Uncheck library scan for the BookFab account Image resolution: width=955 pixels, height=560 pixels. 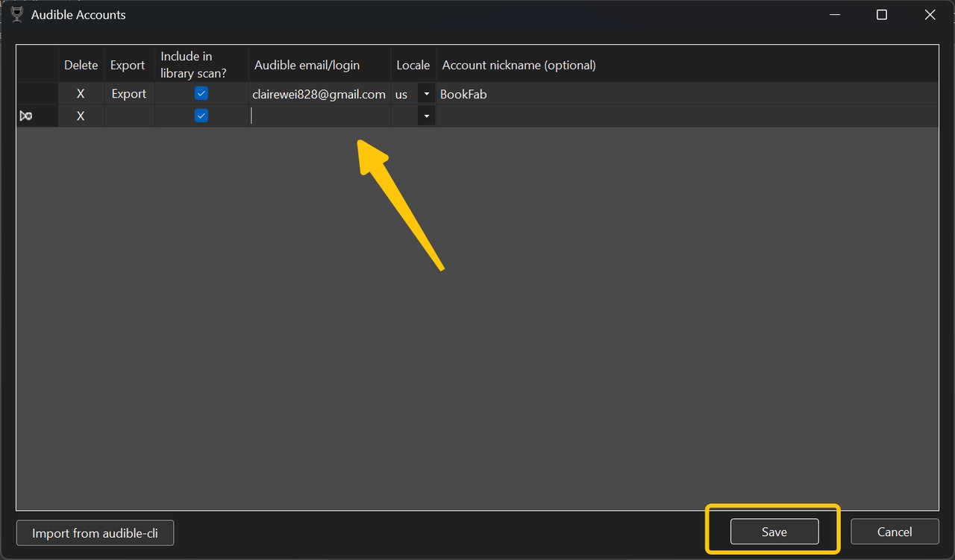[201, 94]
